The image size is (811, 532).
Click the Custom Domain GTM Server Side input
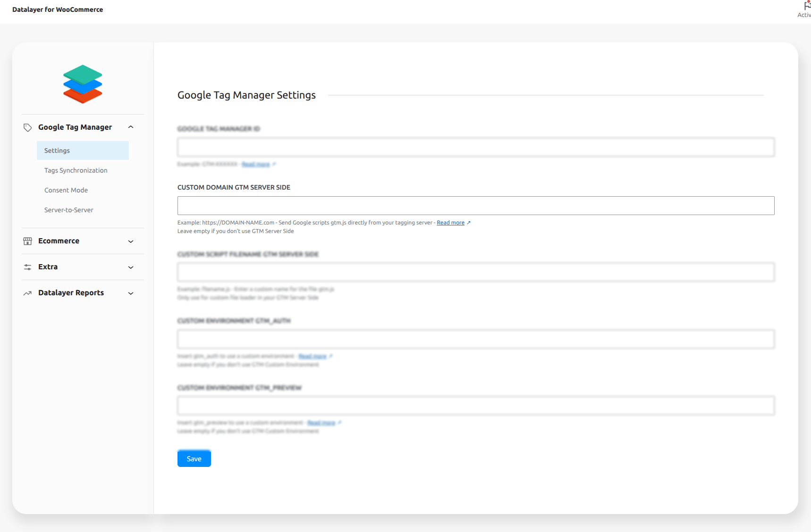click(475, 206)
